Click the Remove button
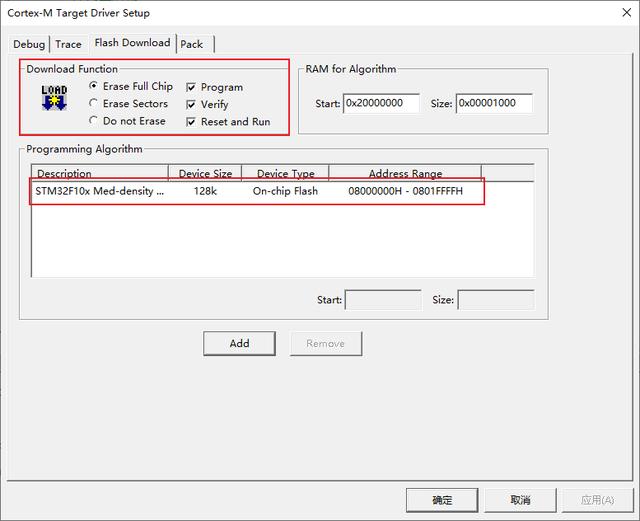640x521 pixels. (326, 343)
